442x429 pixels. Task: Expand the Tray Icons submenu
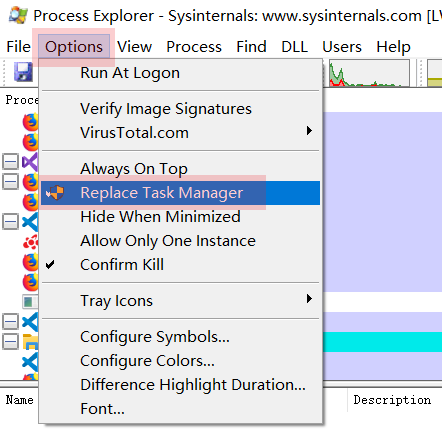coord(180,301)
